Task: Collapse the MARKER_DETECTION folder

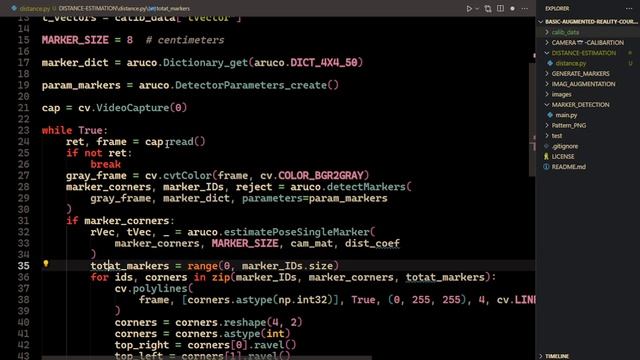Action: [580, 105]
